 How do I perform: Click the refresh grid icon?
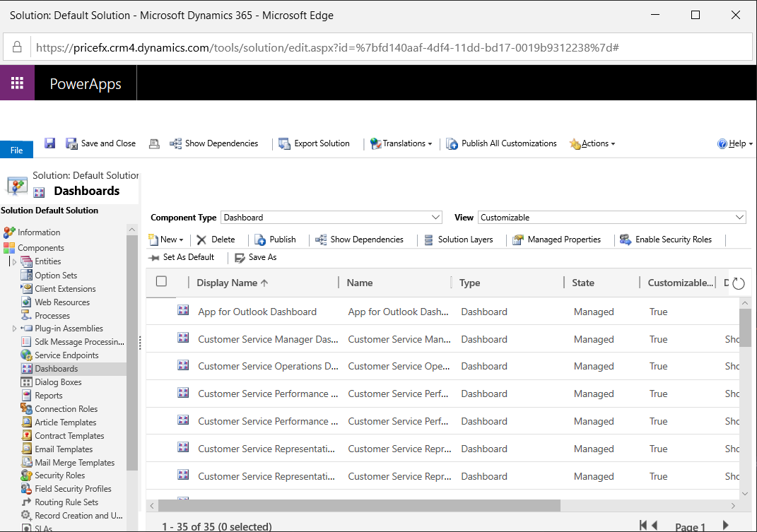tap(738, 283)
